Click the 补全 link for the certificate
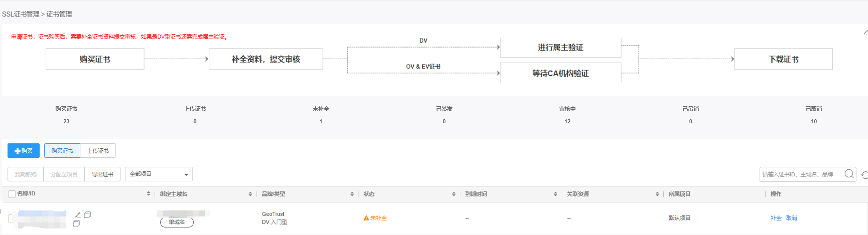 click(x=776, y=218)
